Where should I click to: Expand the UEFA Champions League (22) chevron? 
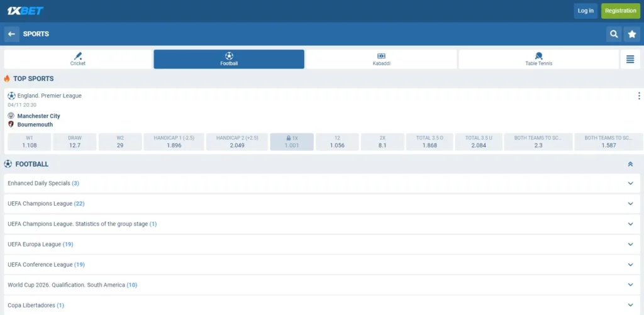click(630, 203)
